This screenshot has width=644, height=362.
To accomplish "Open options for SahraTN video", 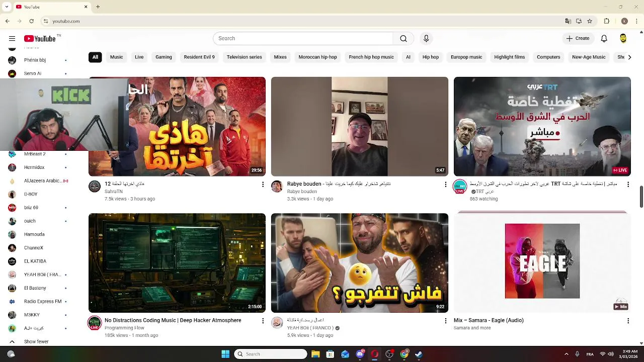I will coord(263,185).
